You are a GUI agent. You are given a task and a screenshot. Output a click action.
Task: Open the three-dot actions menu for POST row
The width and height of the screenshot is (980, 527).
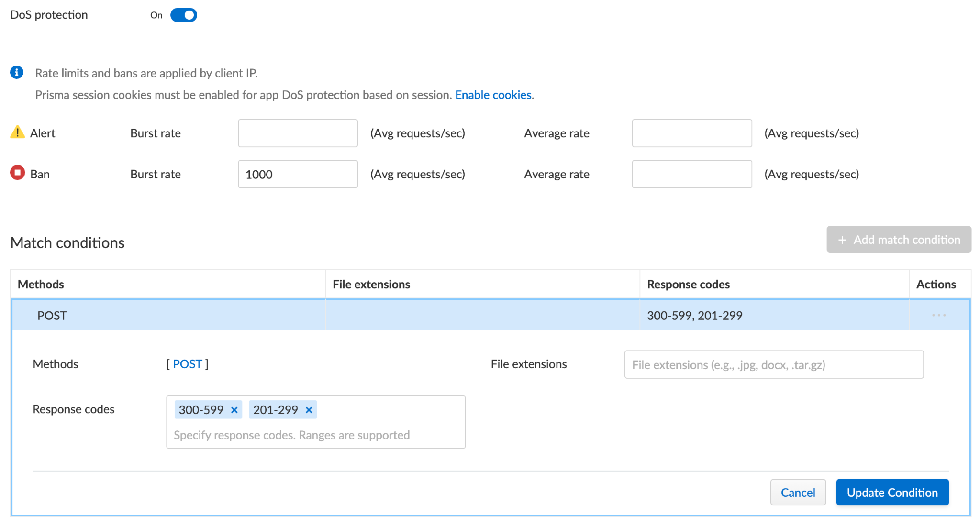pos(938,315)
